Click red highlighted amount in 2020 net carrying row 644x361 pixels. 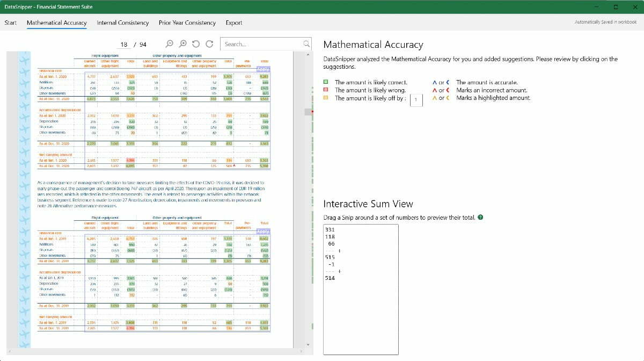pos(130,160)
